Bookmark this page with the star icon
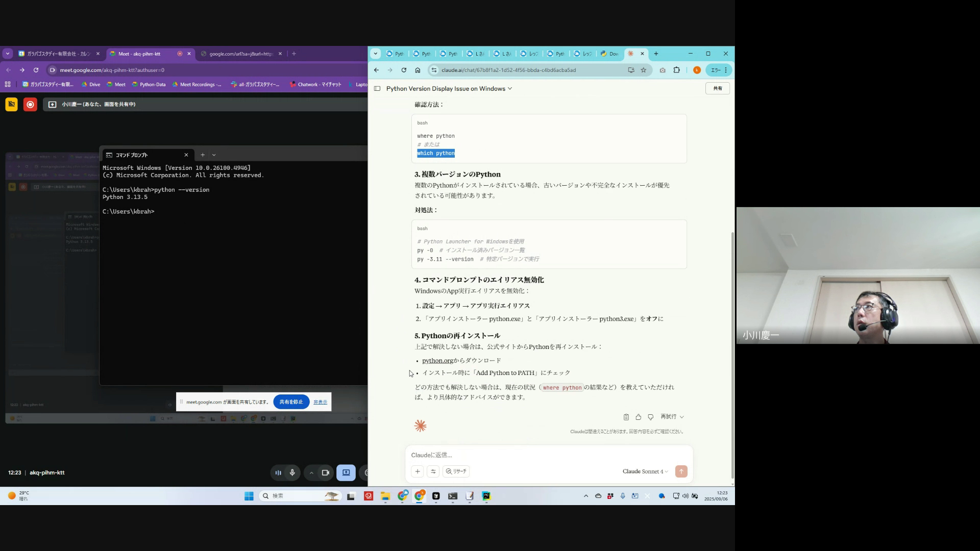The width and height of the screenshot is (980, 551). coord(643,70)
